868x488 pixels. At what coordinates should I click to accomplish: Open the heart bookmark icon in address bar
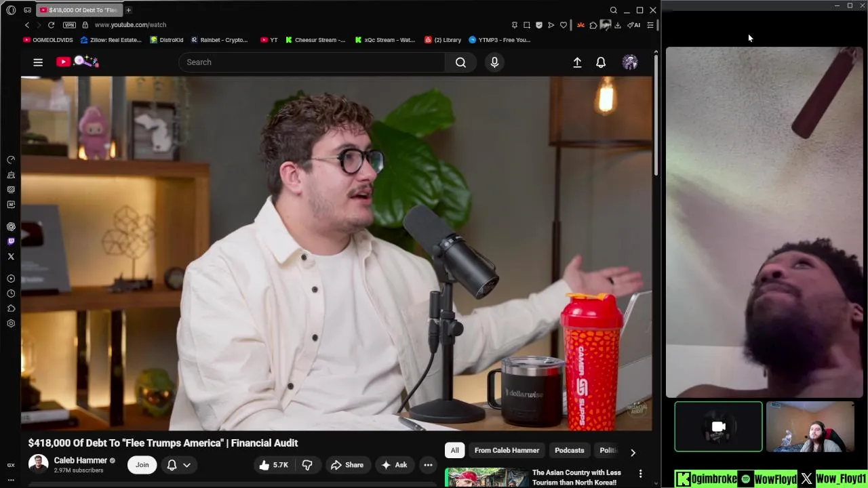(564, 25)
